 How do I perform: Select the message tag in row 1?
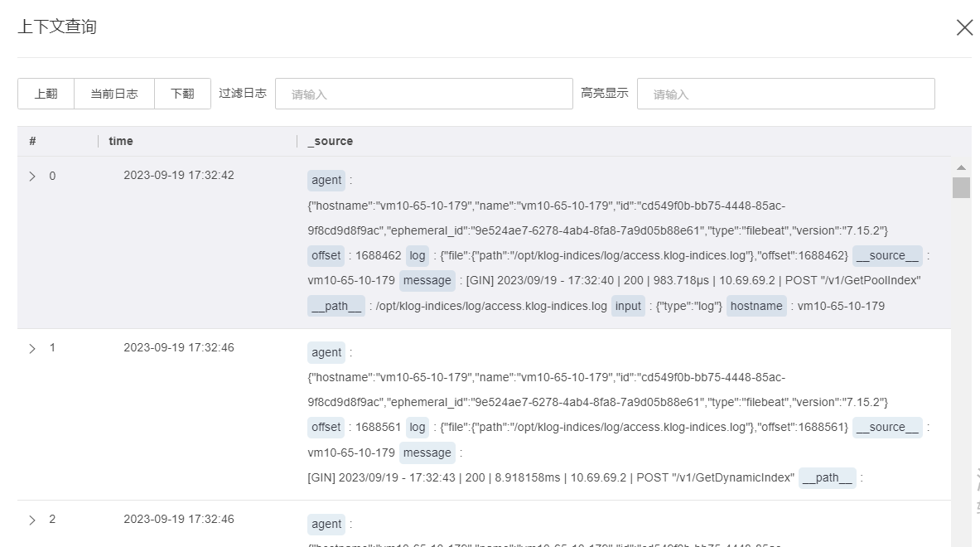pyautogui.click(x=427, y=453)
